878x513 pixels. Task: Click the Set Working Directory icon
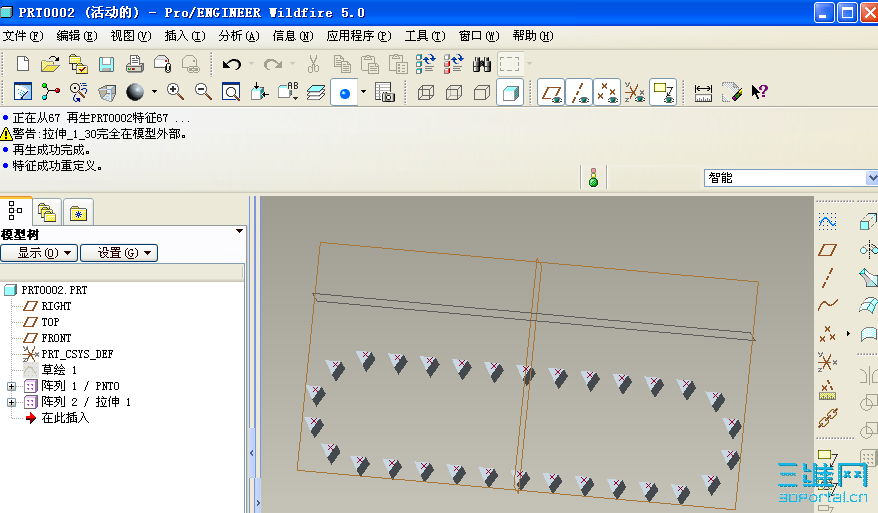click(x=78, y=64)
